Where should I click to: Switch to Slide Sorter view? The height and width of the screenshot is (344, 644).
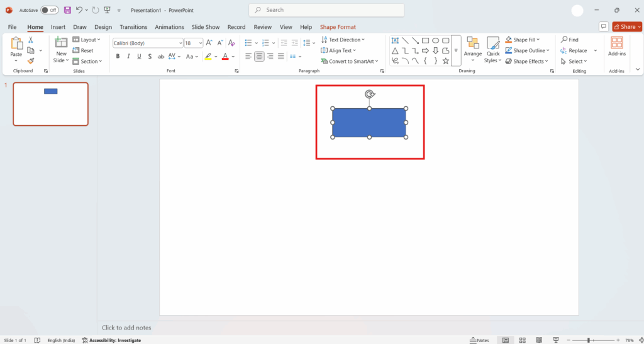pyautogui.click(x=523, y=340)
